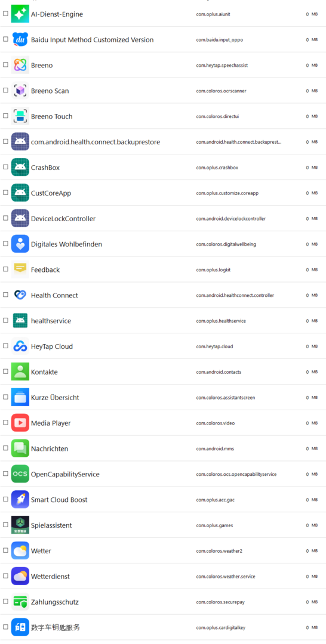
Task: Tick the CrashBox checkbox
Action: tap(5, 167)
